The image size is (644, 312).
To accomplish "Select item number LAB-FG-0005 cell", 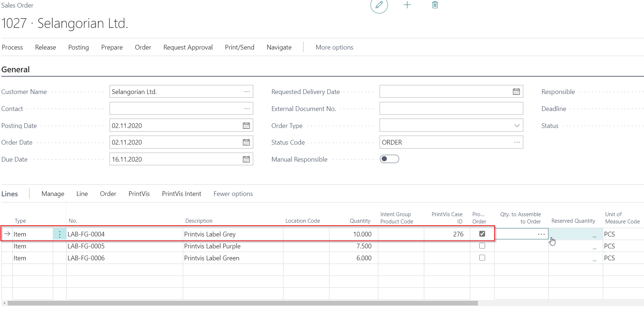I will tap(125, 246).
